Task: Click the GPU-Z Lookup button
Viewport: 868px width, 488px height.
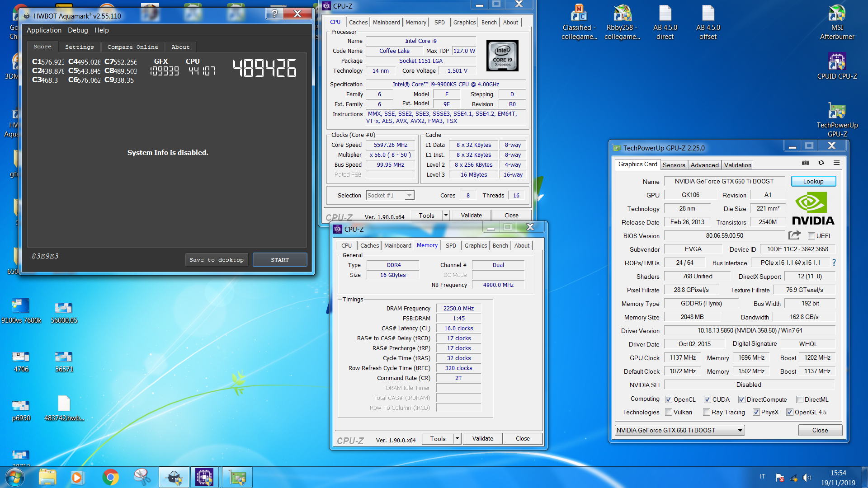Action: [x=813, y=181]
